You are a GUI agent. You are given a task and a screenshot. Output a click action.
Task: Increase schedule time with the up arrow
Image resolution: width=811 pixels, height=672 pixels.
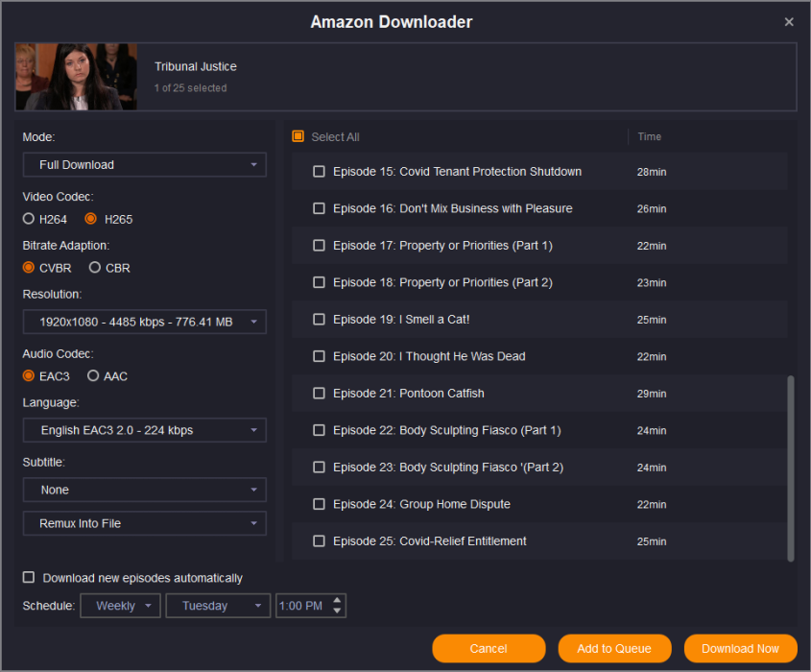point(336,601)
